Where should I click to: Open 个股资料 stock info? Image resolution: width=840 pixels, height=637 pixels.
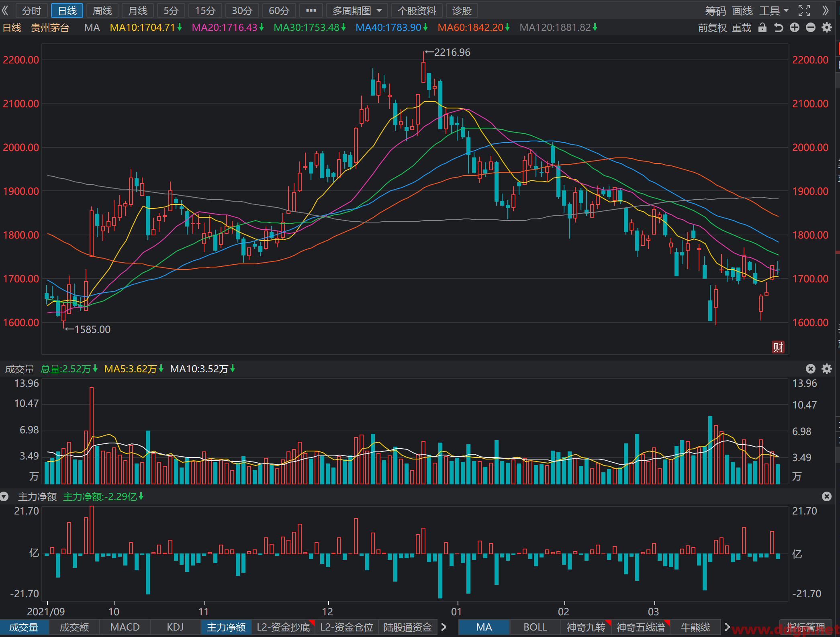pyautogui.click(x=417, y=11)
